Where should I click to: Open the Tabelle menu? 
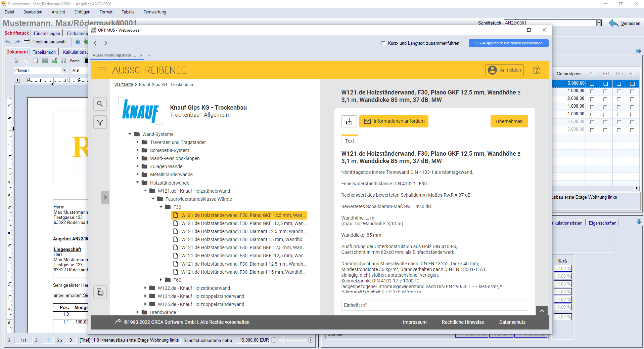(128, 12)
